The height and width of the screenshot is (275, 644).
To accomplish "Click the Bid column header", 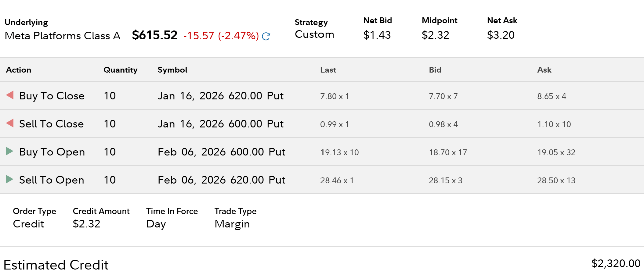I will coord(435,70).
